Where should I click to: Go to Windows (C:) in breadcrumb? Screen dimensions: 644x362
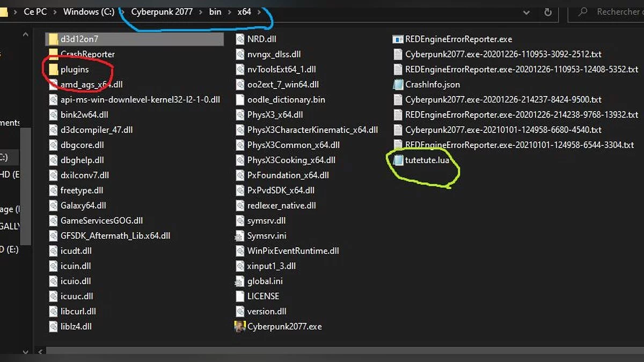coord(89,12)
